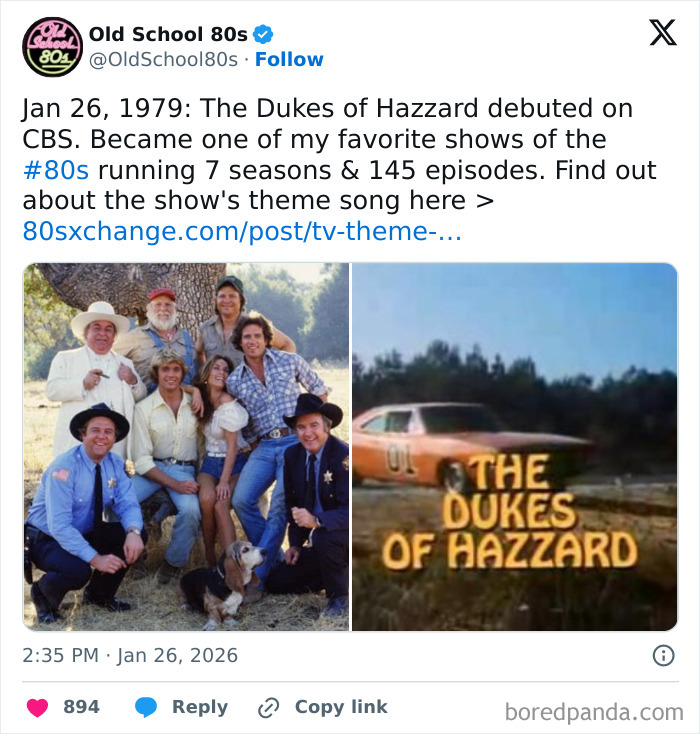Open the X logo in the corner
Viewport: 700px width, 734px height.
(662, 33)
